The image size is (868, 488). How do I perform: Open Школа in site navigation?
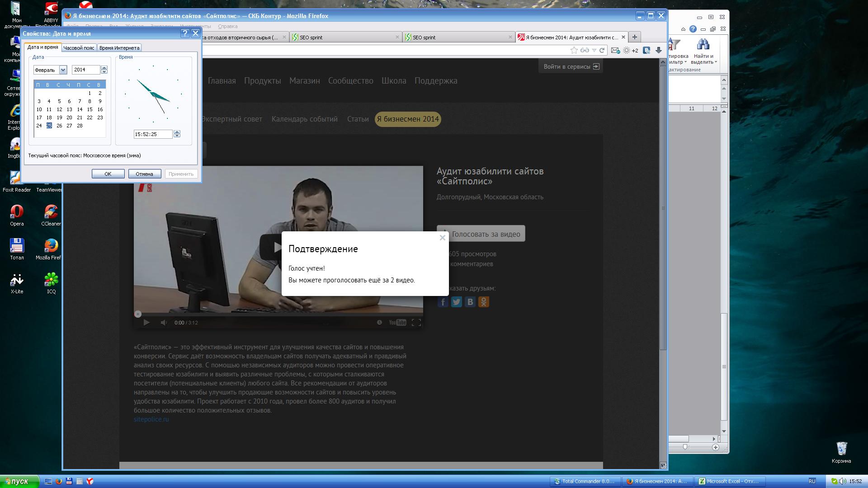[394, 80]
